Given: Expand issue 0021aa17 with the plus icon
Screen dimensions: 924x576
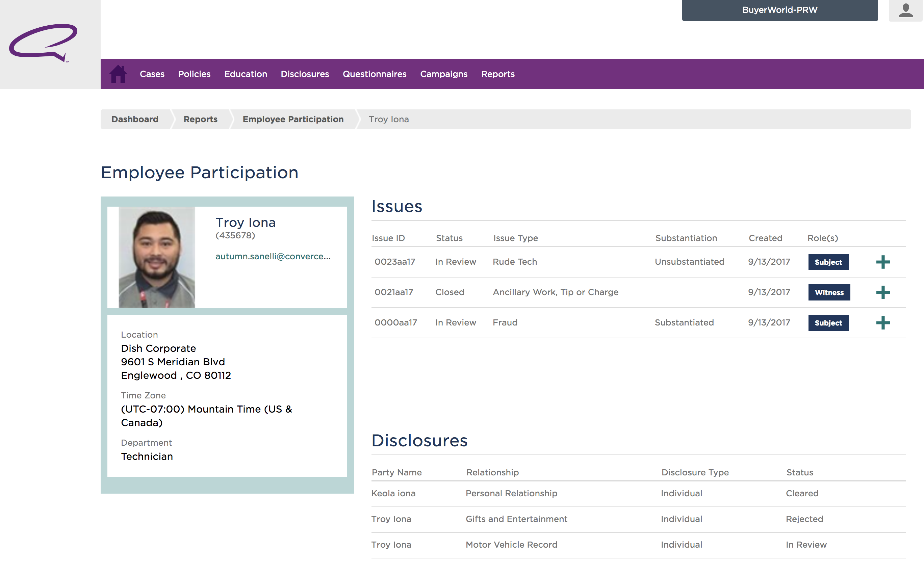Looking at the screenshot, I should coord(882,293).
